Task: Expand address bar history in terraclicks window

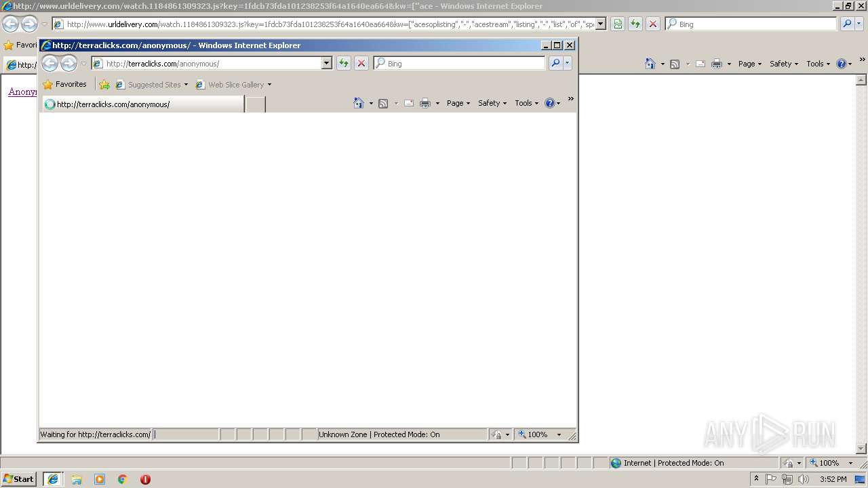Action: tap(326, 63)
